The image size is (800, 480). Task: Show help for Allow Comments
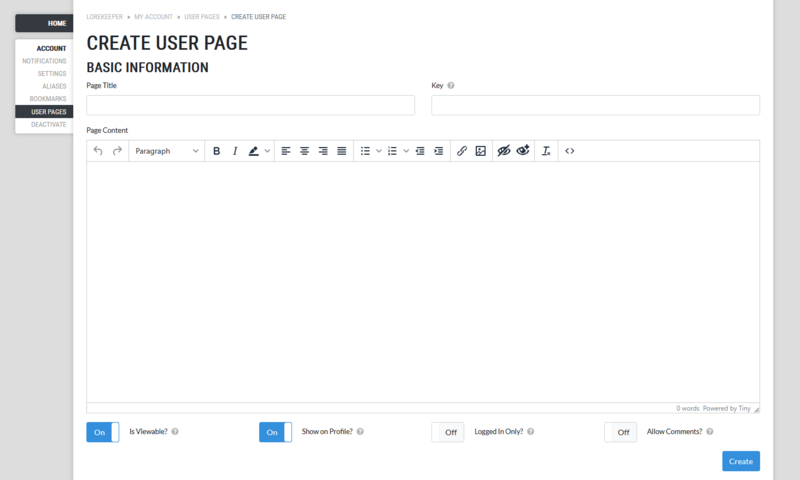(710, 432)
